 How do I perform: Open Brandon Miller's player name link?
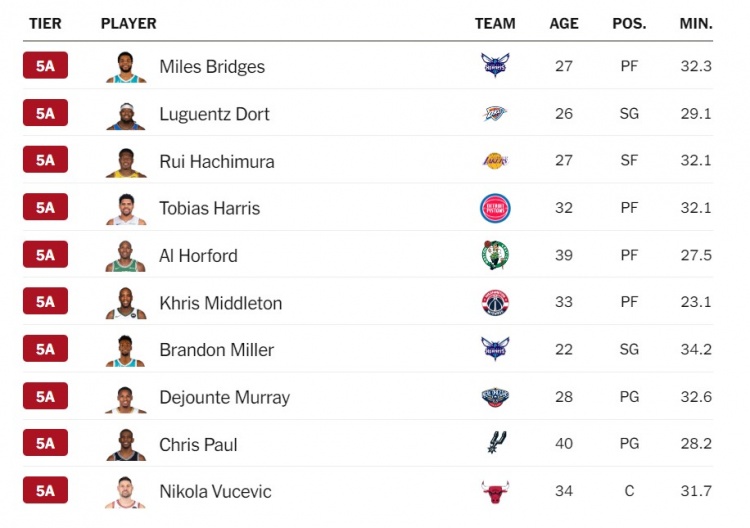tap(216, 350)
